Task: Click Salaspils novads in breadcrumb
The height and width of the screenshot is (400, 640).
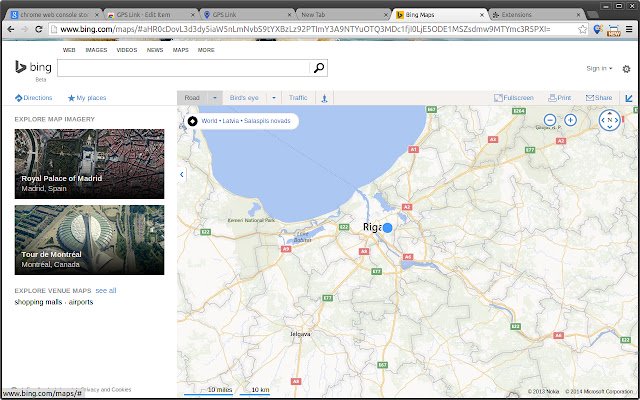Action: (x=267, y=121)
